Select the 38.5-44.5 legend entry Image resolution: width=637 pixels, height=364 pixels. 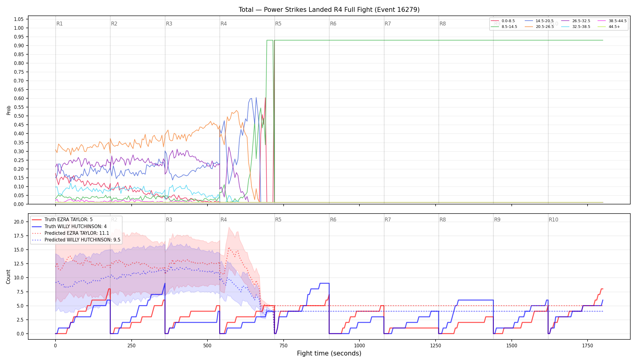[x=612, y=21]
